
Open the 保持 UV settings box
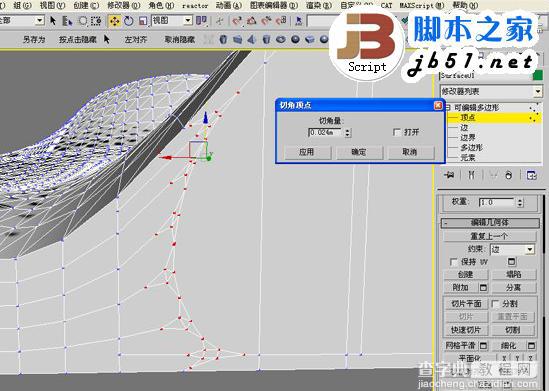[x=511, y=261]
